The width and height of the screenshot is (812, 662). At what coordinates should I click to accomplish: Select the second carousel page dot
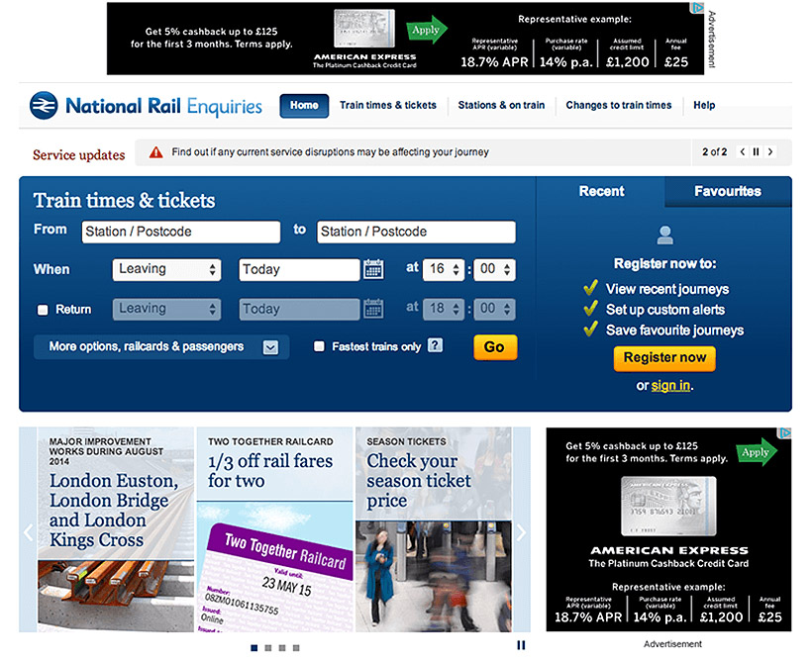[267, 647]
